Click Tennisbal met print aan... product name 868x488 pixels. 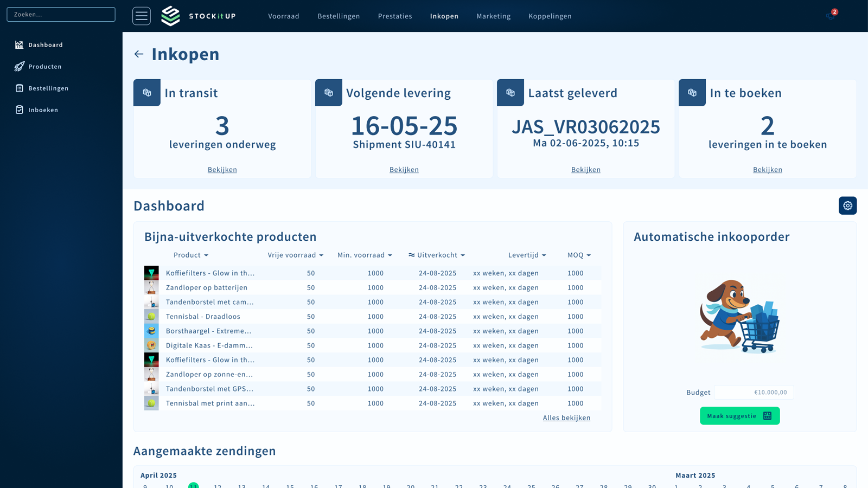210,403
